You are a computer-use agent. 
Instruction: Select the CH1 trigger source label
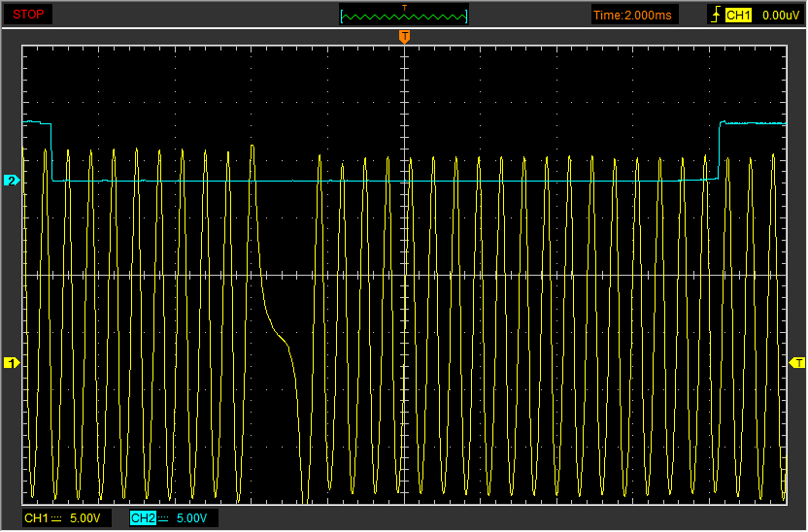click(739, 16)
